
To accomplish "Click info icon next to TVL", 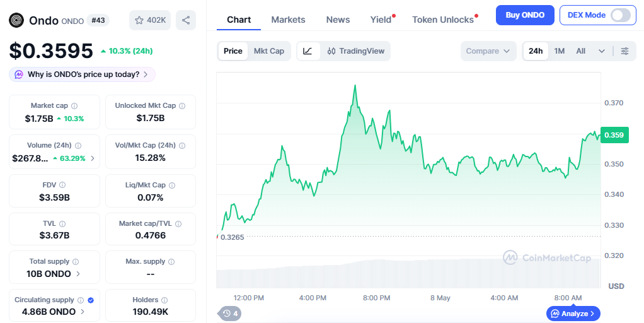I will [62, 224].
